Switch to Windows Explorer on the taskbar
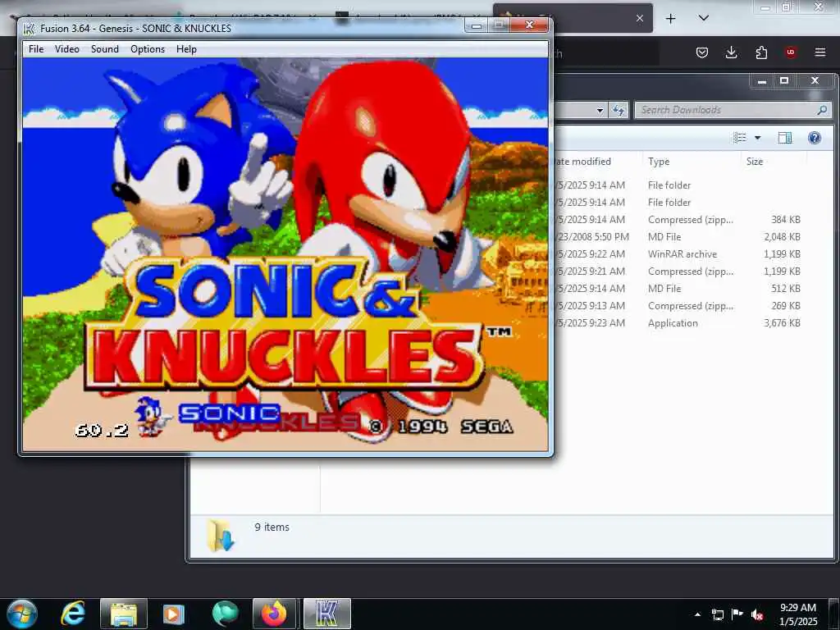 click(123, 614)
